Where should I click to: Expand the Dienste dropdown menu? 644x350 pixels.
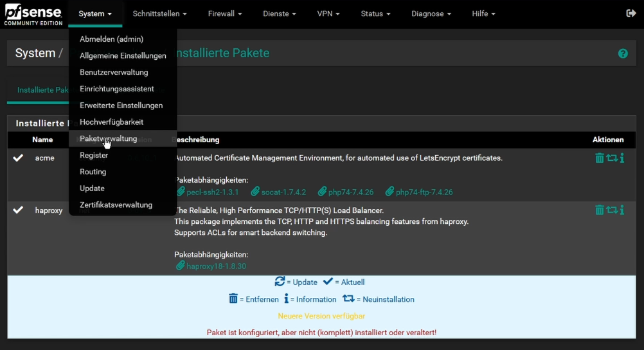280,14
